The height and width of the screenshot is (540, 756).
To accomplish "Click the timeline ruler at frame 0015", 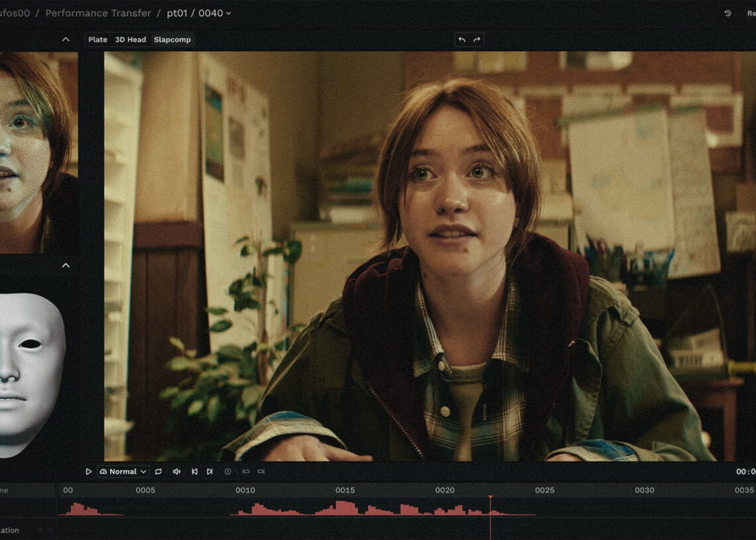I will 345,490.
